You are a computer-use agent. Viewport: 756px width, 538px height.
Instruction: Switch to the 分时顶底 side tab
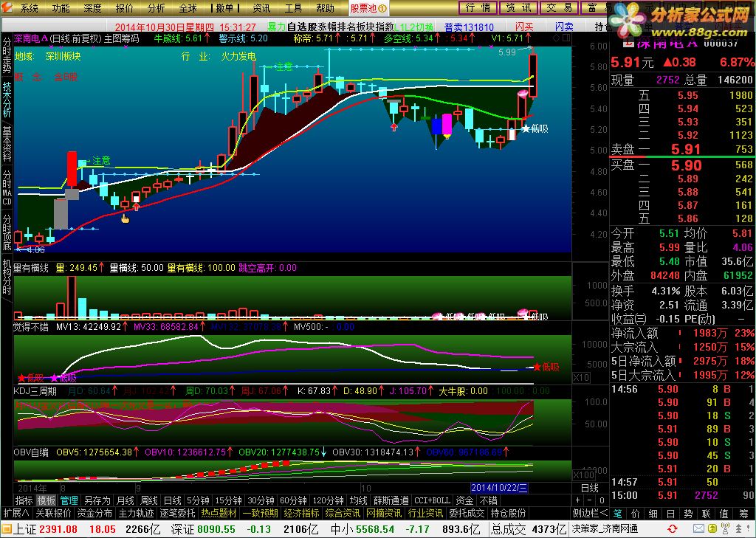point(7,233)
